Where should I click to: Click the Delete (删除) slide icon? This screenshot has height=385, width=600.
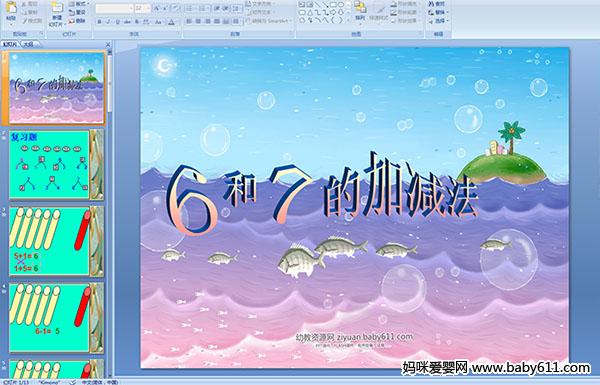(x=72, y=21)
